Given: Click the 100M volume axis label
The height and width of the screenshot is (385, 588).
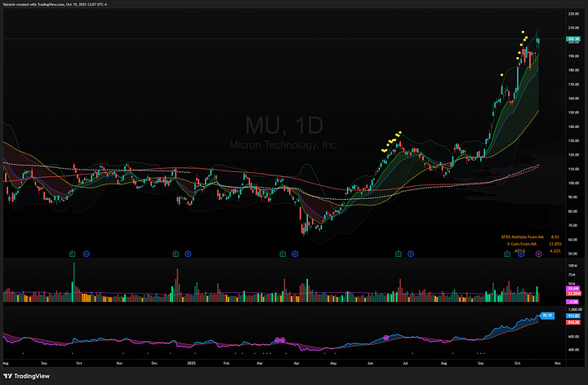Looking at the screenshot, I should tap(572, 266).
